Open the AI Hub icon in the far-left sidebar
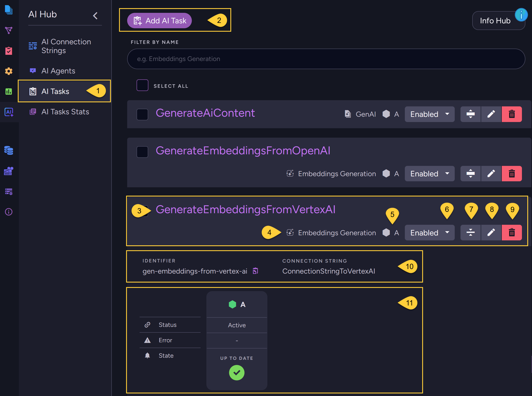The height and width of the screenshot is (396, 532). (9, 112)
